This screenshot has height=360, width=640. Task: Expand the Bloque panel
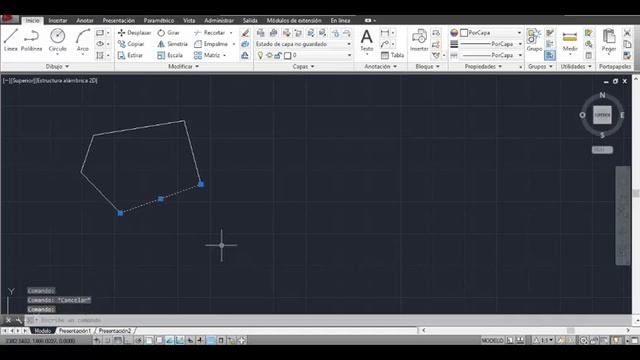coord(427,66)
